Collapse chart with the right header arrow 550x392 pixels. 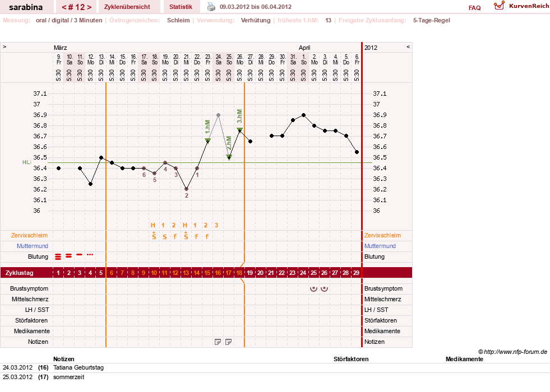pos(408,46)
